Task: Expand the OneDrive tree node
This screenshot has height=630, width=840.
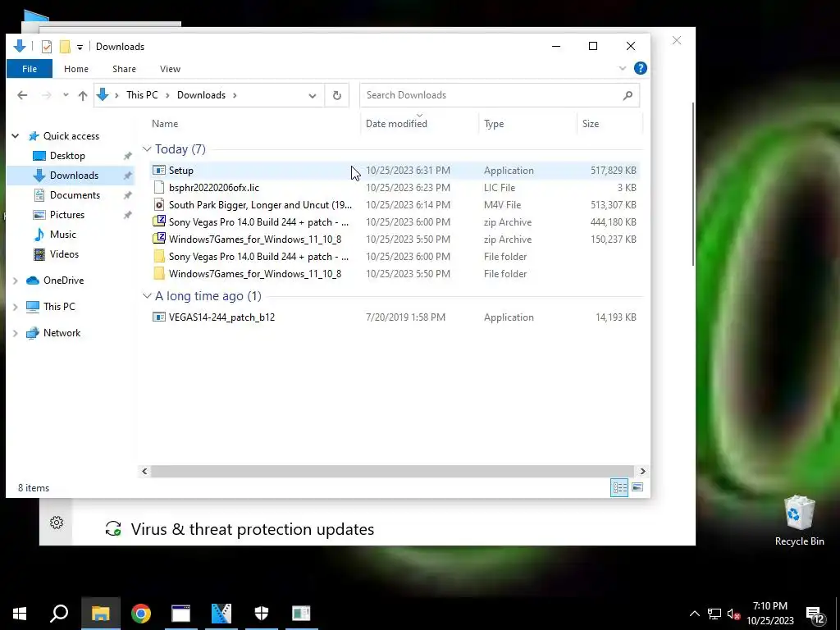Action: [x=15, y=281]
